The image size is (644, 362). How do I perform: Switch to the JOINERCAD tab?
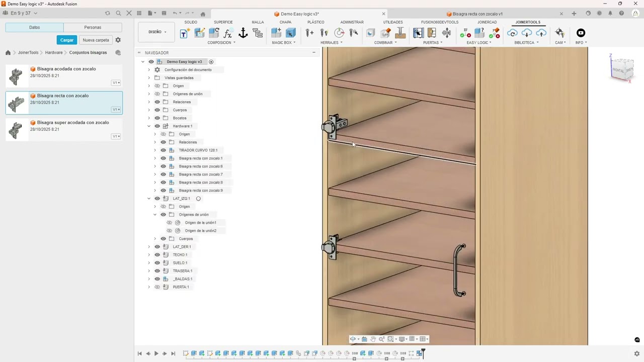[487, 22]
